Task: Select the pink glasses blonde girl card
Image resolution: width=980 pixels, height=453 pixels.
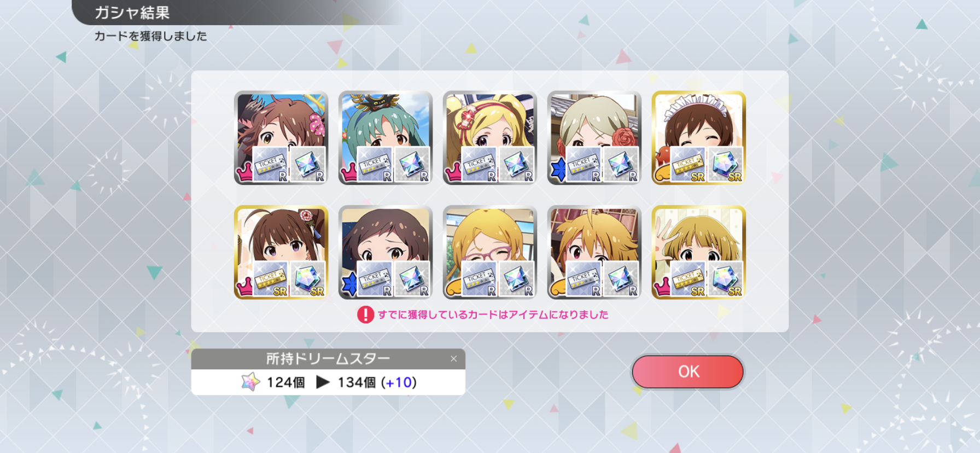Action: [x=489, y=252]
